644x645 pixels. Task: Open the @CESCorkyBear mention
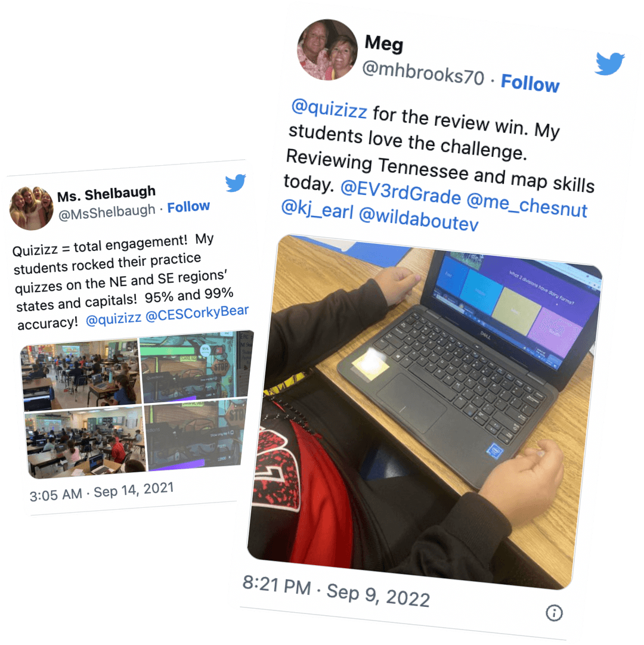tap(197, 313)
